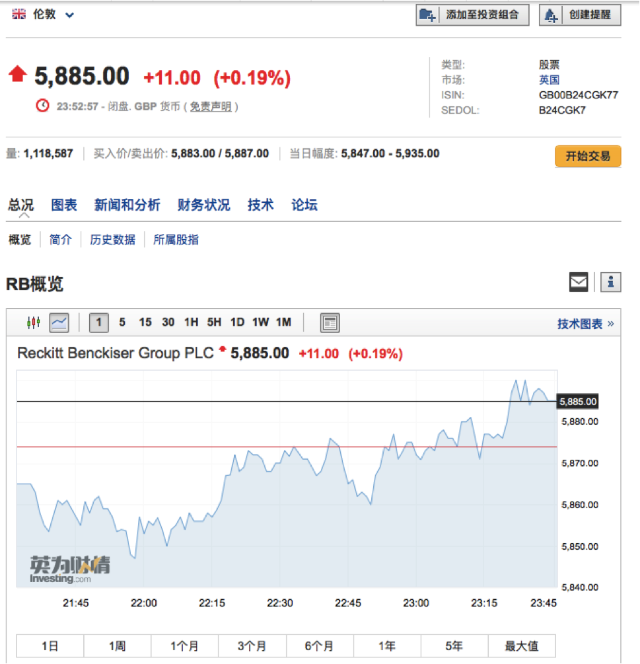Select the 15 minute interval
Image resolution: width=640 pixels, height=664 pixels.
[x=145, y=323]
